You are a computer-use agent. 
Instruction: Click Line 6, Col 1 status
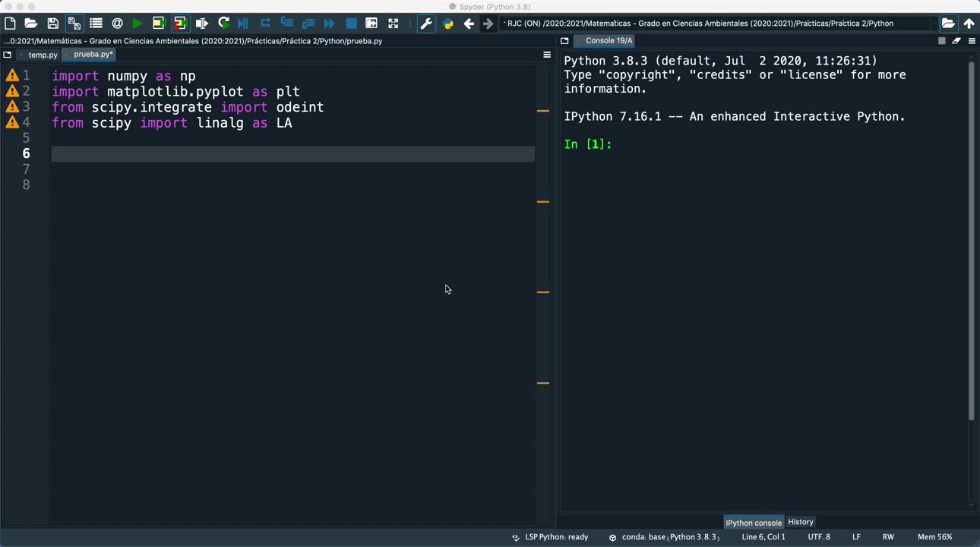pos(763,537)
